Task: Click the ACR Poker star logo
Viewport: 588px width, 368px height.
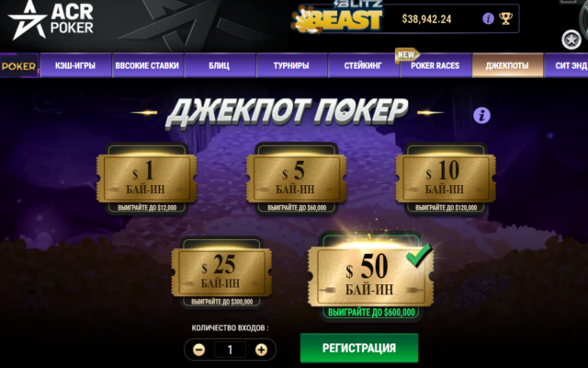Action: [x=51, y=20]
